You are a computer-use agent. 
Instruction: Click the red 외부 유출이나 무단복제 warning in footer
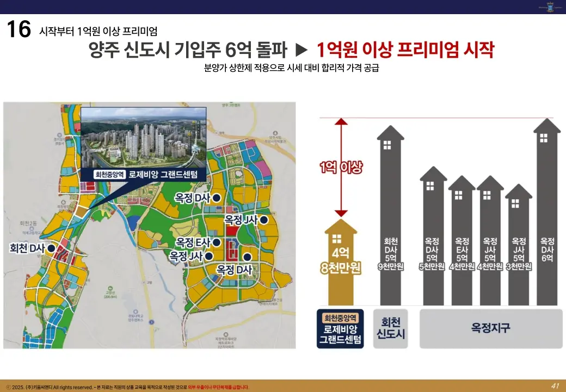pyautogui.click(x=218, y=387)
